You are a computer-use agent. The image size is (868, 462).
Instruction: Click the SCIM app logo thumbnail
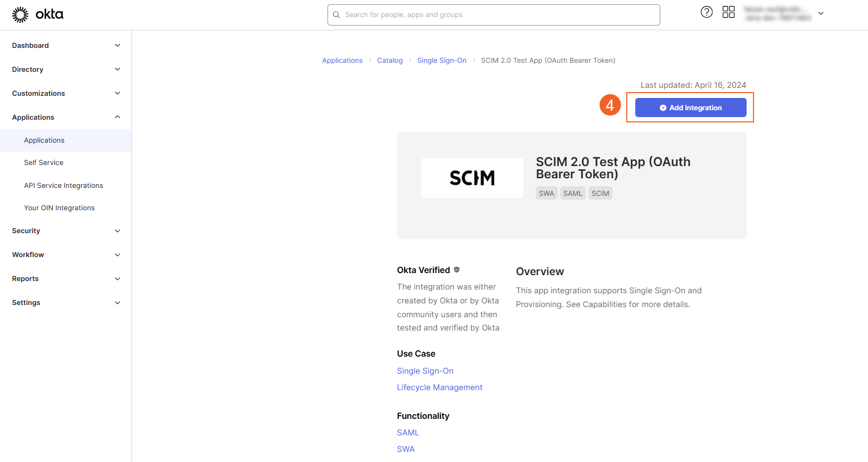click(472, 178)
